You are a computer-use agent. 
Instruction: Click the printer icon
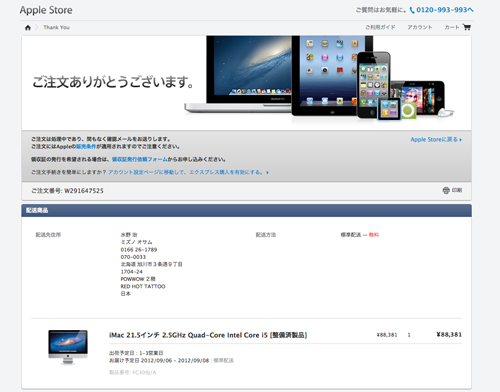(446, 190)
